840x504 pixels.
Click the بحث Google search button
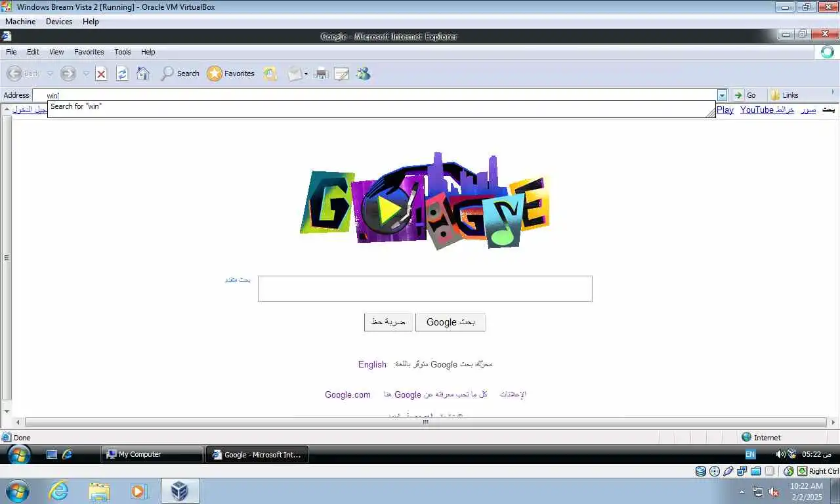(450, 322)
